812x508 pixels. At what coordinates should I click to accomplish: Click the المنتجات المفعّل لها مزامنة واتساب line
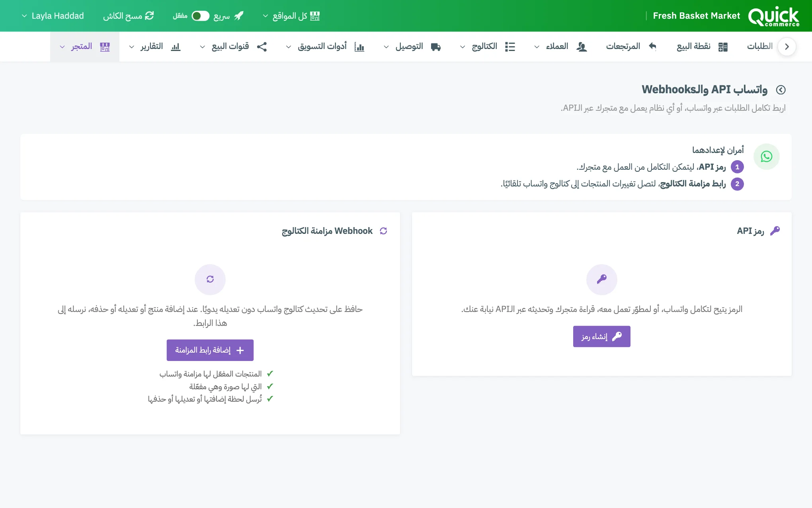pos(211,374)
